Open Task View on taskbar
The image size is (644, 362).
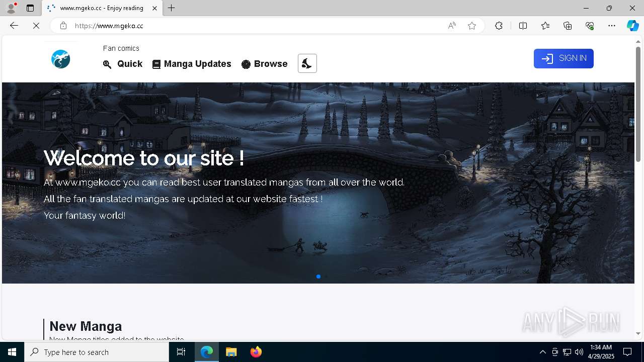pos(181,352)
